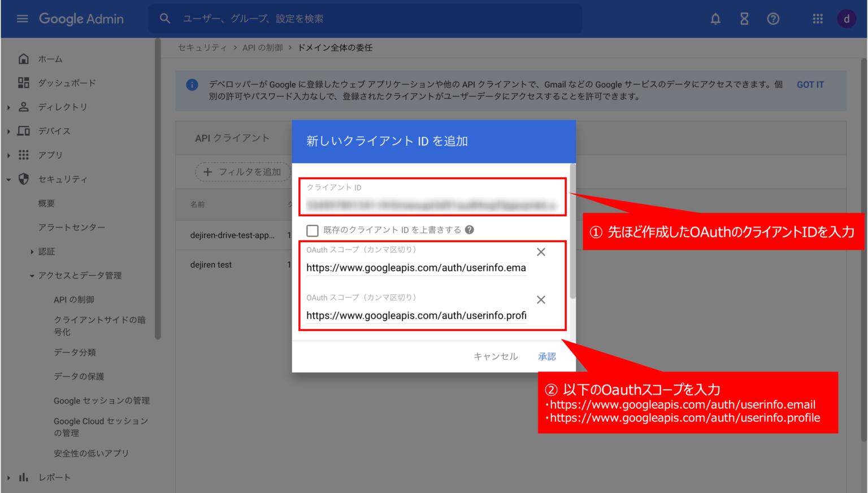Click the sidebar scrollbar
The width and height of the screenshot is (868, 493).
[x=158, y=189]
